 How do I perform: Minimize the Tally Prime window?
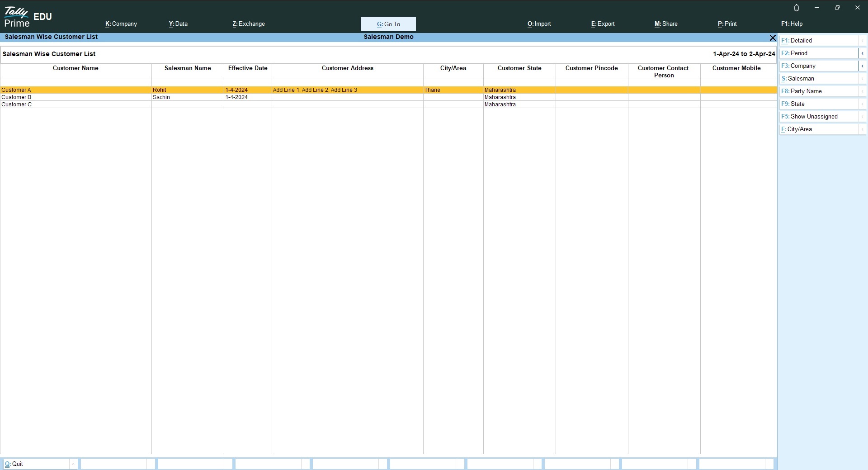pyautogui.click(x=816, y=8)
